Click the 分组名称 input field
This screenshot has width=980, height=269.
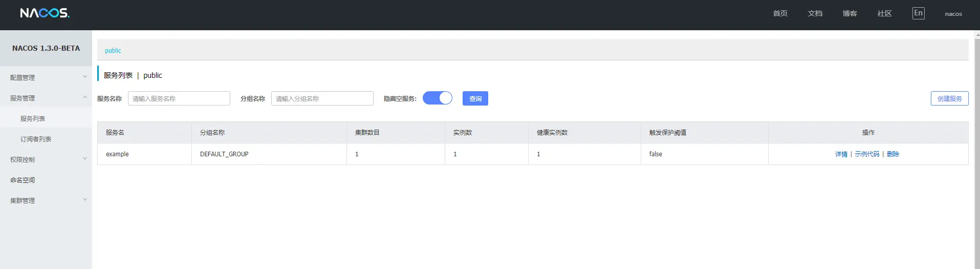click(x=322, y=98)
